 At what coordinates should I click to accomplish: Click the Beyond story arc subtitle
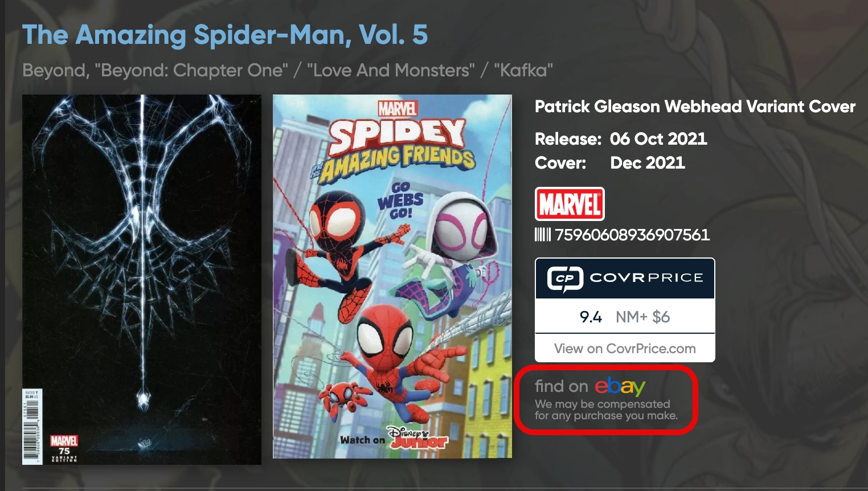288,70
